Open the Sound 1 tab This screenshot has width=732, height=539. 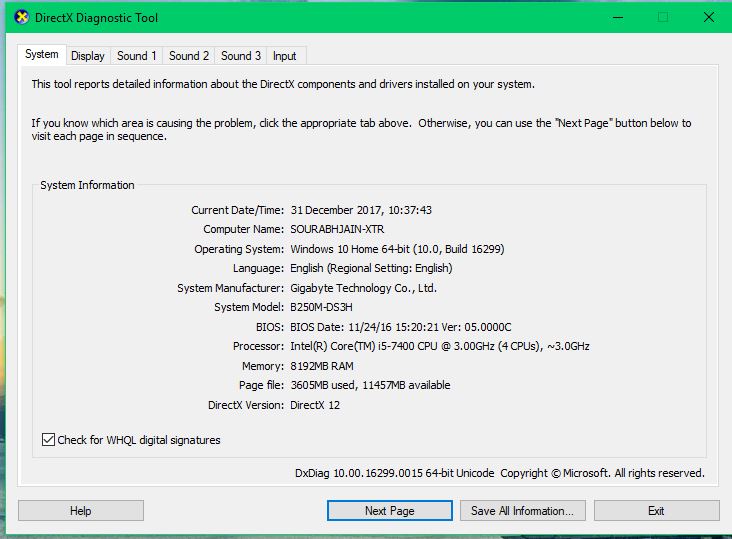pyautogui.click(x=136, y=56)
